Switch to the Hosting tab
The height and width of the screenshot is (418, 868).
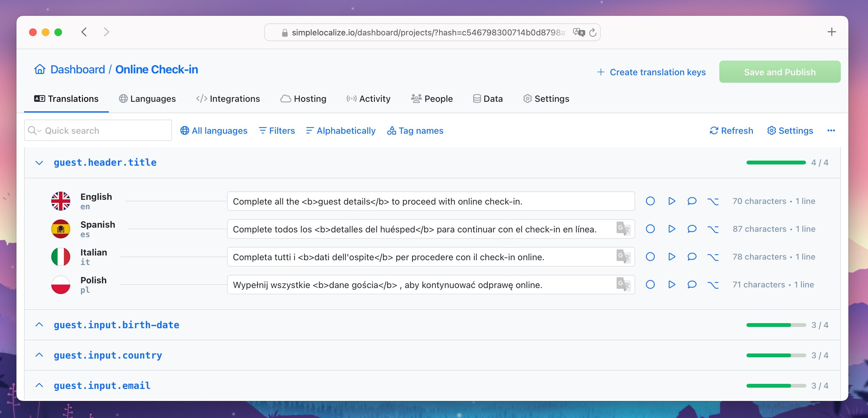tap(303, 99)
